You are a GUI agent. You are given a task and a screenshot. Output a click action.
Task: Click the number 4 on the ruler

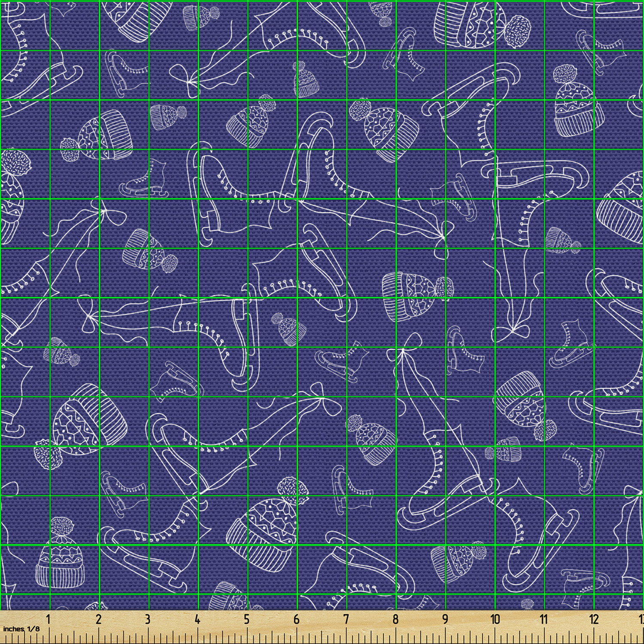point(197,619)
